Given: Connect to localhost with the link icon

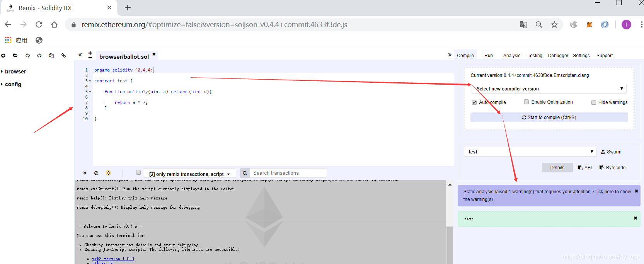Looking at the screenshot, I should [63, 56].
